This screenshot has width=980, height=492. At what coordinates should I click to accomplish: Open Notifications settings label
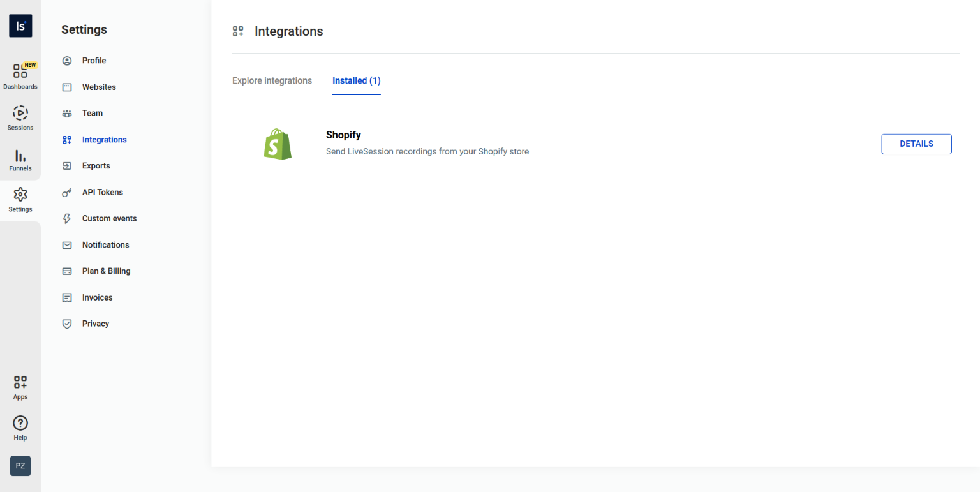point(106,245)
